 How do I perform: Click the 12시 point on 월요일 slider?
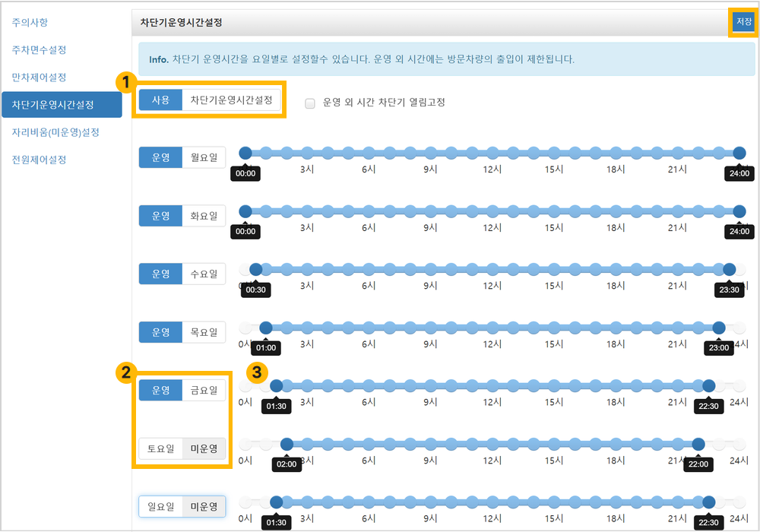click(492, 153)
